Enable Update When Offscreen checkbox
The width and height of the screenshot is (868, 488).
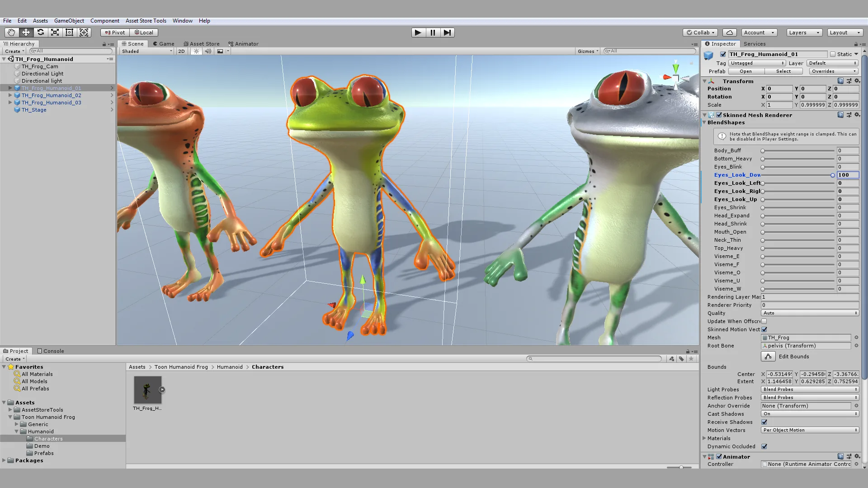764,321
